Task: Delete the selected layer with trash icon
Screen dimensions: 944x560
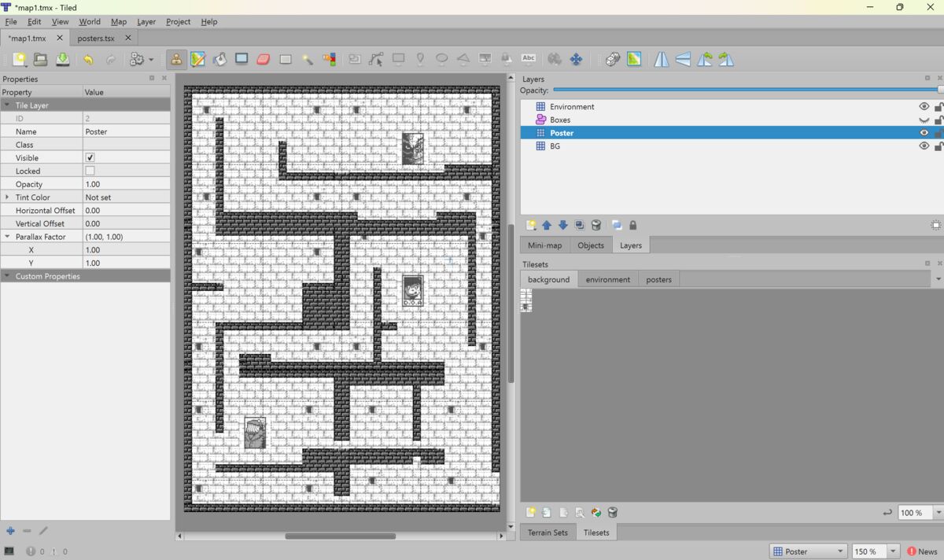Action: coord(596,225)
